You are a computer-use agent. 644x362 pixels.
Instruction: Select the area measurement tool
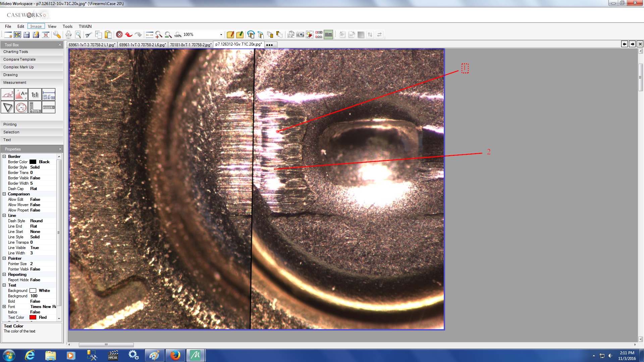[x=21, y=95]
